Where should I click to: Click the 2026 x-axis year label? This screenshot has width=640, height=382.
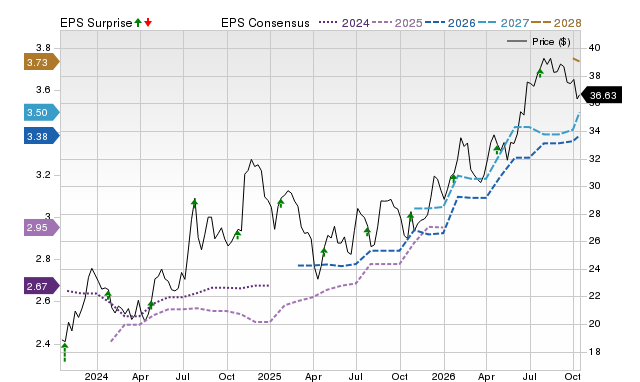pos(443,376)
